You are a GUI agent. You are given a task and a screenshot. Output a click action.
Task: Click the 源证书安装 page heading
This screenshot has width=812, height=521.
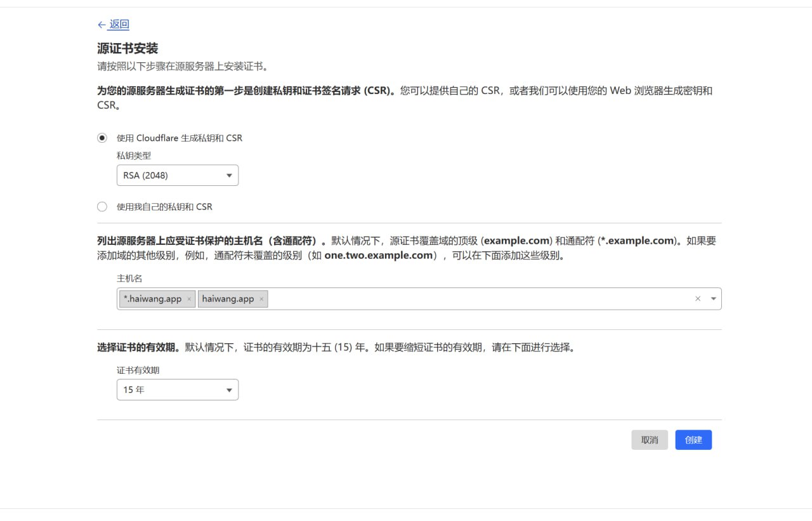(x=128, y=48)
